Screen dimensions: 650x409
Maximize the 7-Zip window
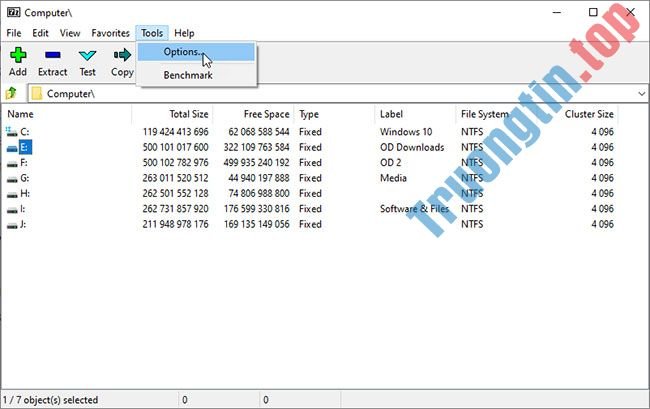tap(593, 12)
